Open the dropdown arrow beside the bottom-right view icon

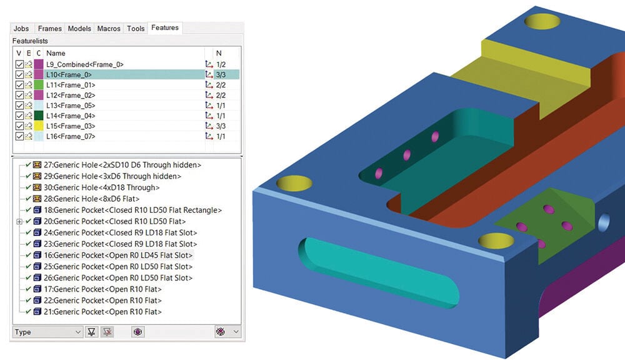236,332
